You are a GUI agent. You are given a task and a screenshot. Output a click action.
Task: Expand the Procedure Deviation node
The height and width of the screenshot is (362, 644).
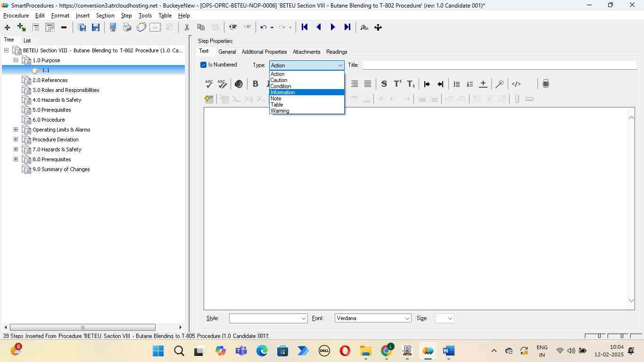16,140
